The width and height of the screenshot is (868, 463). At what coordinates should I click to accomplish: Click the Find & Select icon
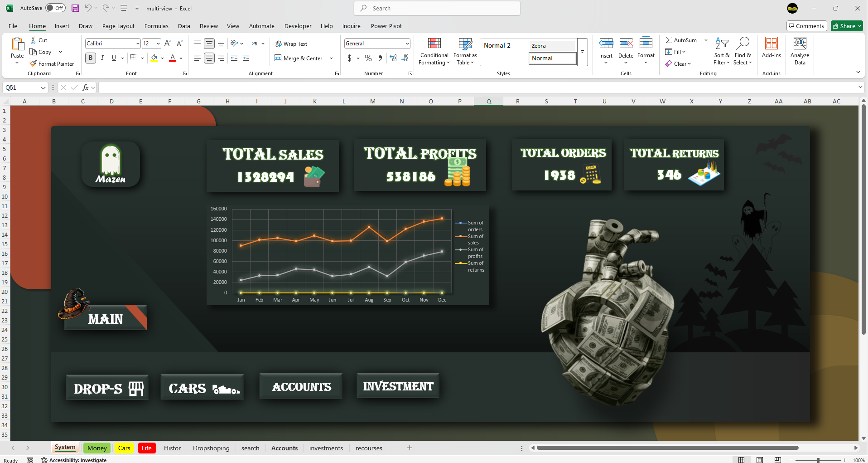tap(743, 44)
